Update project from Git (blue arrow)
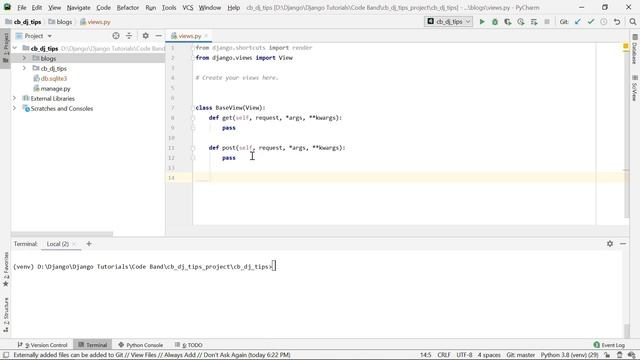Image resolution: width=640 pixels, height=360 pixels. [x=578, y=22]
